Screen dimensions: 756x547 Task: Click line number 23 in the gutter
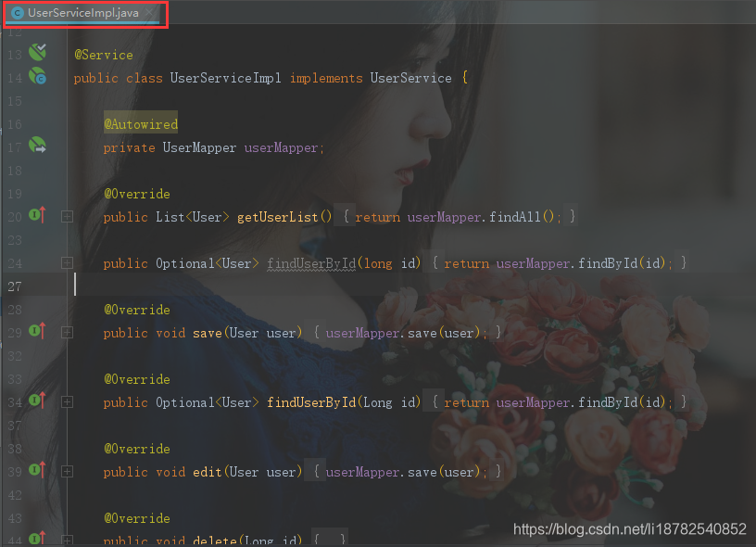coord(15,240)
